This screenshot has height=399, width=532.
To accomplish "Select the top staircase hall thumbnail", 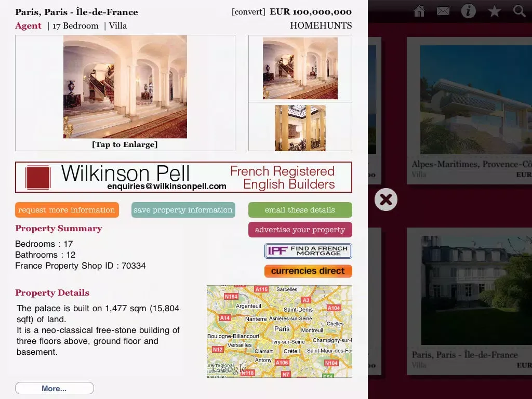I will click(300, 68).
